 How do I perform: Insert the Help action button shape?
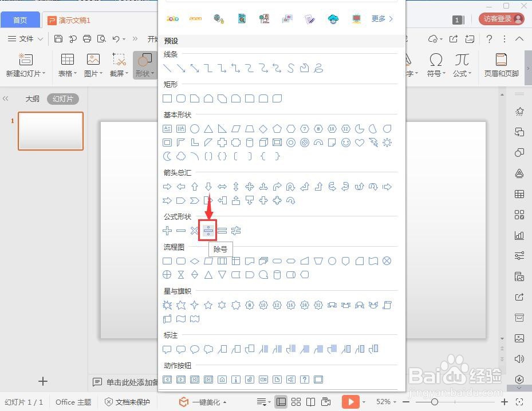coord(304,380)
